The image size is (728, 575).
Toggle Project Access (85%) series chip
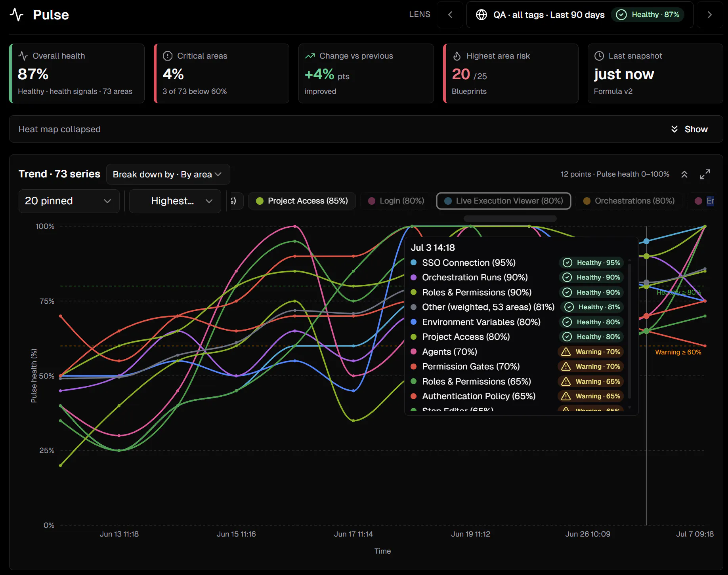pos(302,201)
